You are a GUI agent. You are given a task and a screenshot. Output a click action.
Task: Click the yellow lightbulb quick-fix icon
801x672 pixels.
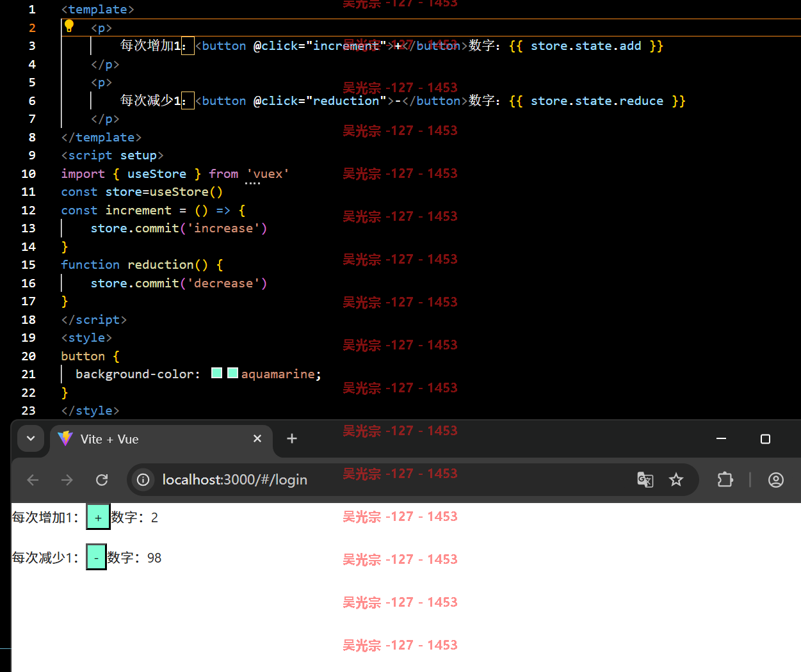click(69, 26)
